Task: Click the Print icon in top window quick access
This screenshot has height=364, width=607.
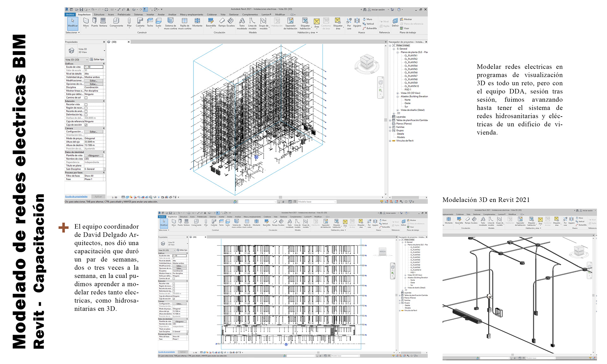Action: (x=106, y=9)
